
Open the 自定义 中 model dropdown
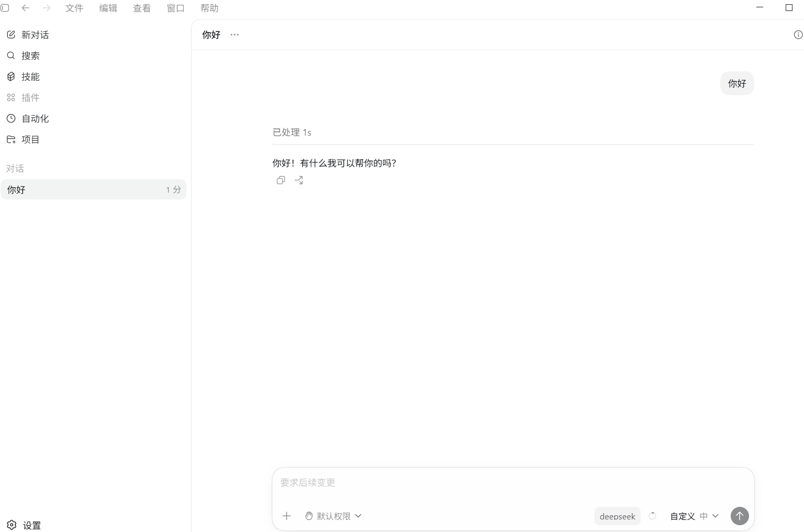pos(695,516)
